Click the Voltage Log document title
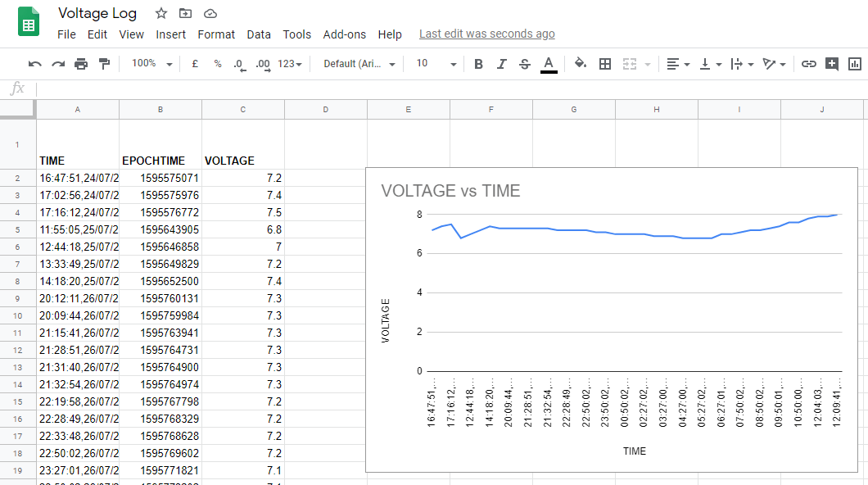 tap(97, 13)
